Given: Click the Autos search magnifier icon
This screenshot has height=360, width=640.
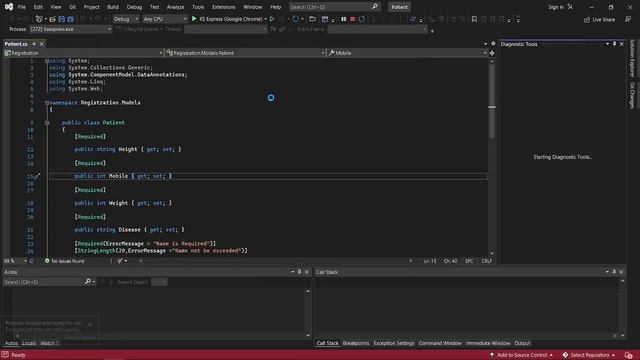Looking at the screenshot, I should 88,282.
